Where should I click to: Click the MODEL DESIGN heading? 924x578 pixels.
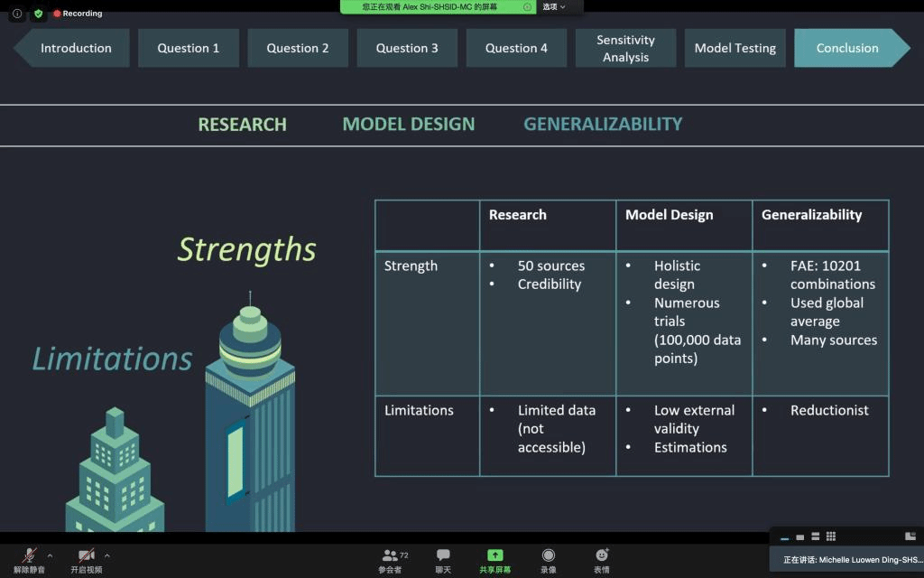[x=409, y=124]
